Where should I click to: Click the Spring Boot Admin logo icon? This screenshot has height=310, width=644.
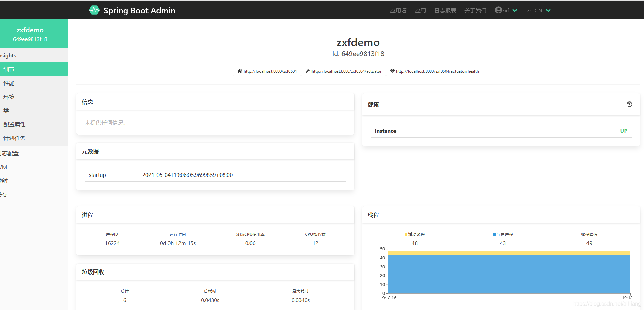(x=94, y=10)
